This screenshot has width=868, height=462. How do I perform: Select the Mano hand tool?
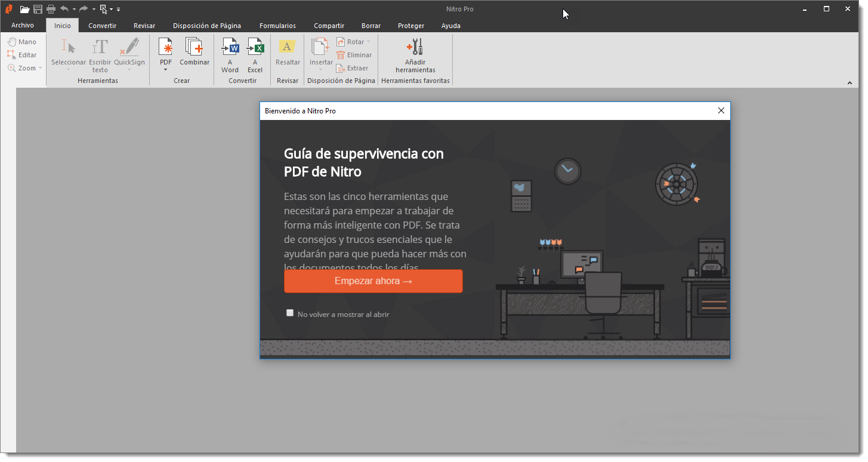(22, 42)
